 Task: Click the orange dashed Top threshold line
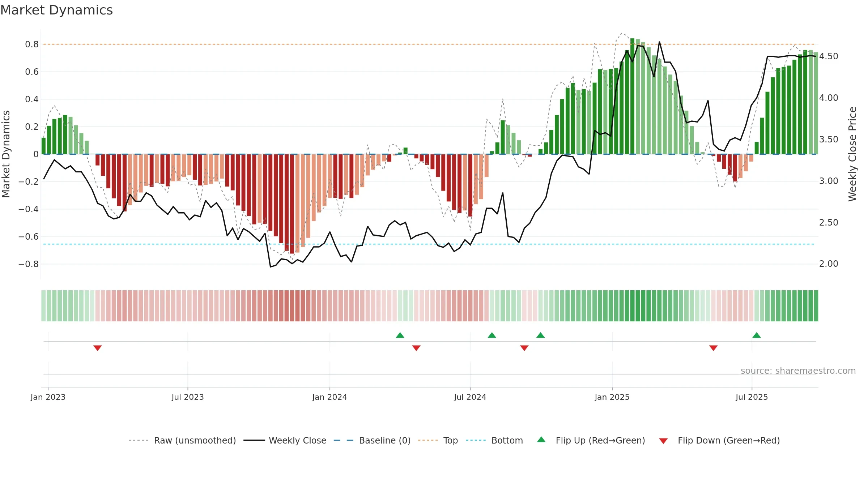coord(429,44)
